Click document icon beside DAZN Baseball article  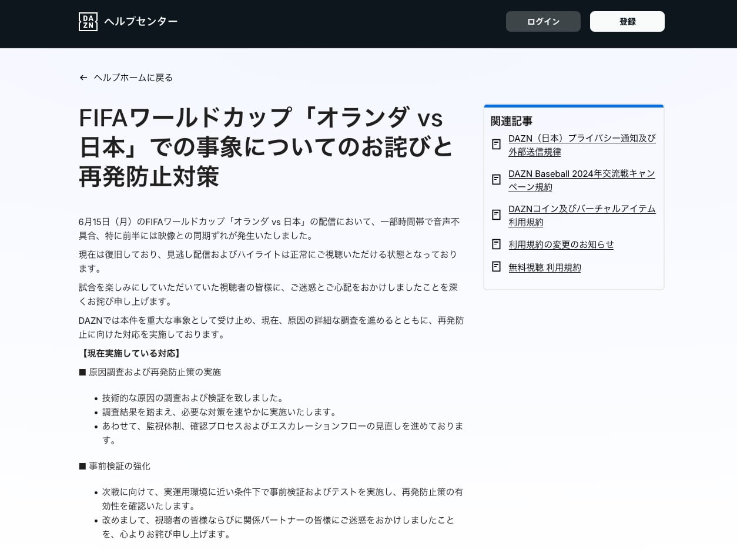click(x=496, y=179)
